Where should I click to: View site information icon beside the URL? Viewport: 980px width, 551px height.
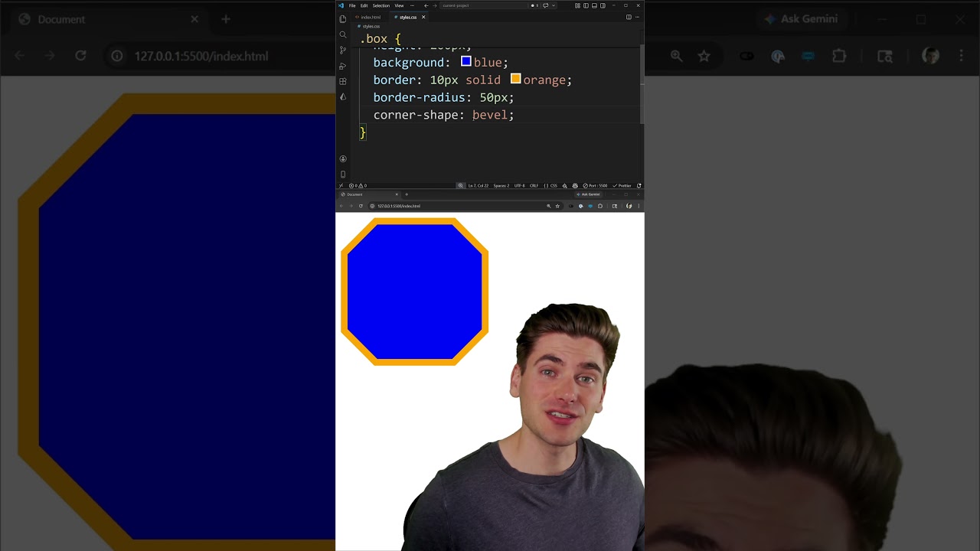(x=372, y=206)
